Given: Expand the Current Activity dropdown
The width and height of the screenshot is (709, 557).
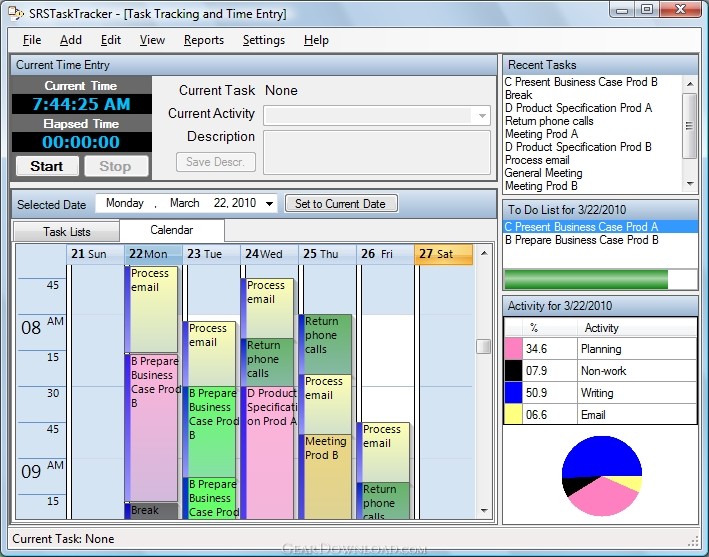Looking at the screenshot, I should click(482, 116).
